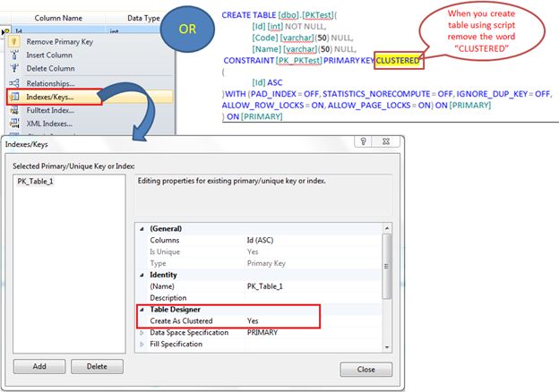Click the Close button in Indexes/Keys dialog

(x=366, y=370)
